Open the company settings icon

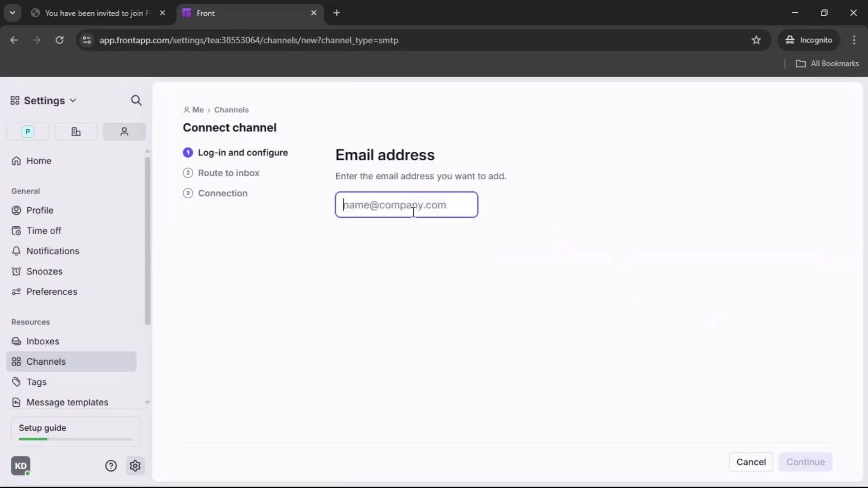tap(75, 131)
